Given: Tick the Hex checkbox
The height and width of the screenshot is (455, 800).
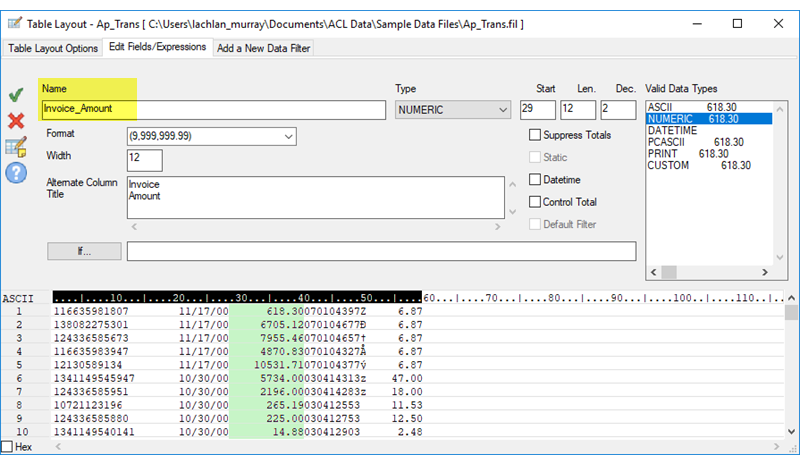Looking at the screenshot, I should pyautogui.click(x=8, y=446).
